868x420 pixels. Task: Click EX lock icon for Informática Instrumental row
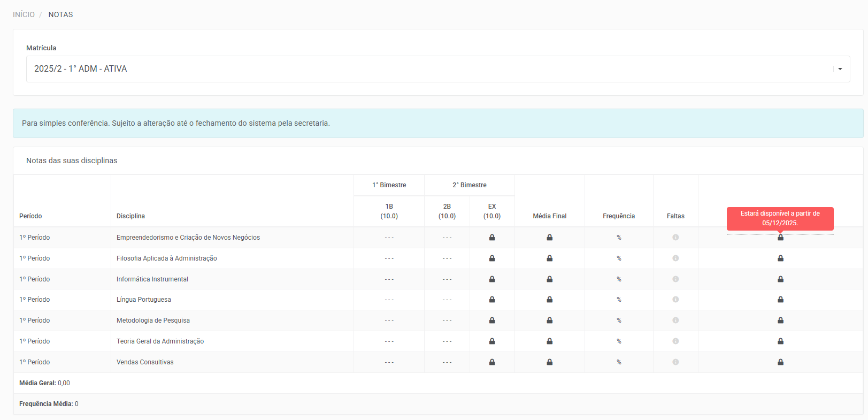click(x=492, y=279)
